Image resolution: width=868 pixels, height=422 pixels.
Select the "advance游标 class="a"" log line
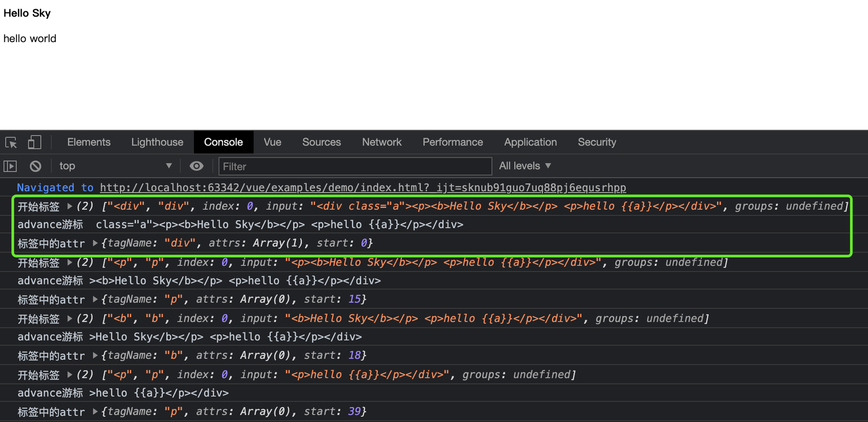tap(241, 225)
